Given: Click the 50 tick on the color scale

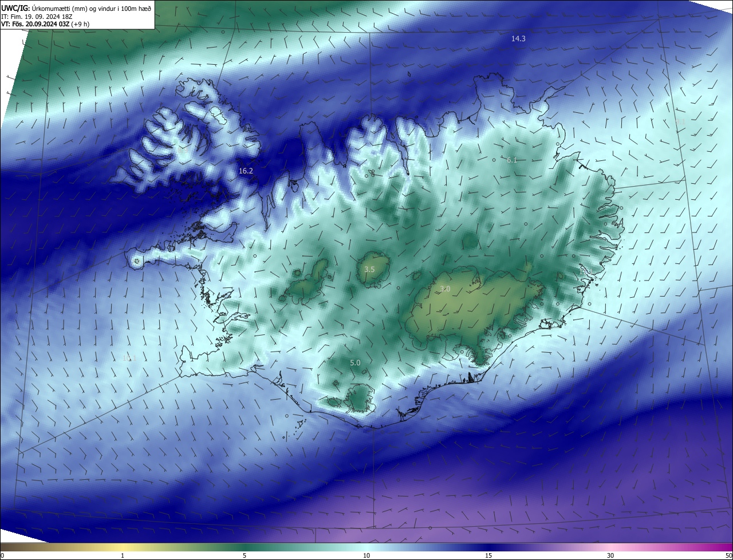Looking at the screenshot, I should click(728, 555).
